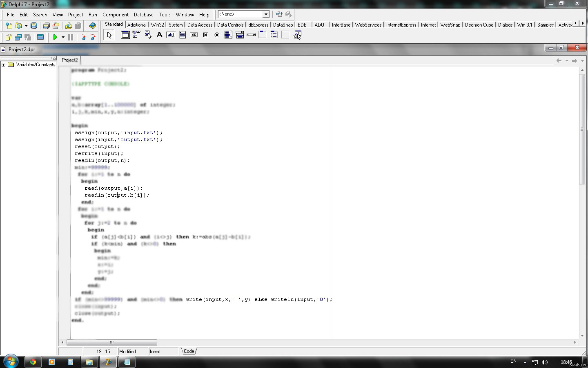
Task: Expand the Variables/Constants tree node
Action: tap(4, 65)
